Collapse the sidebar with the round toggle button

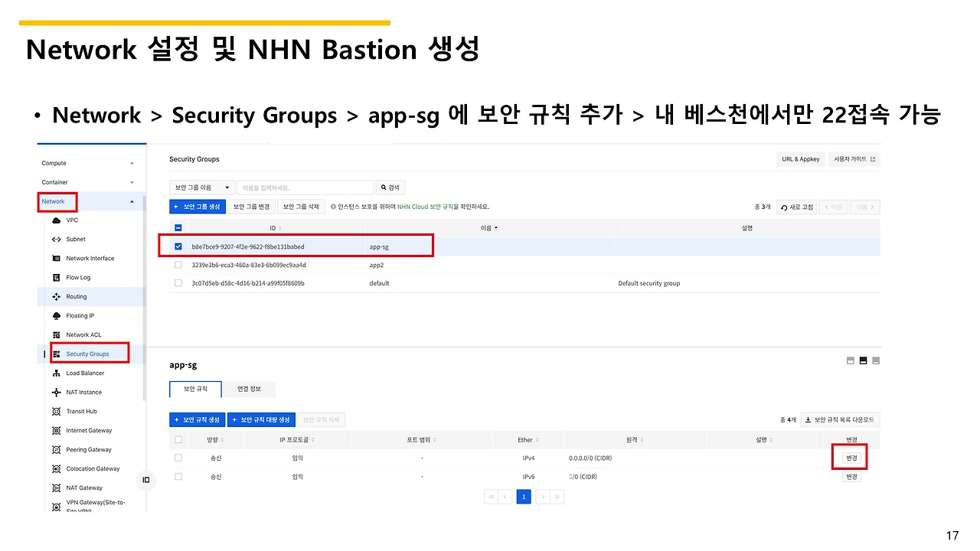tap(146, 481)
